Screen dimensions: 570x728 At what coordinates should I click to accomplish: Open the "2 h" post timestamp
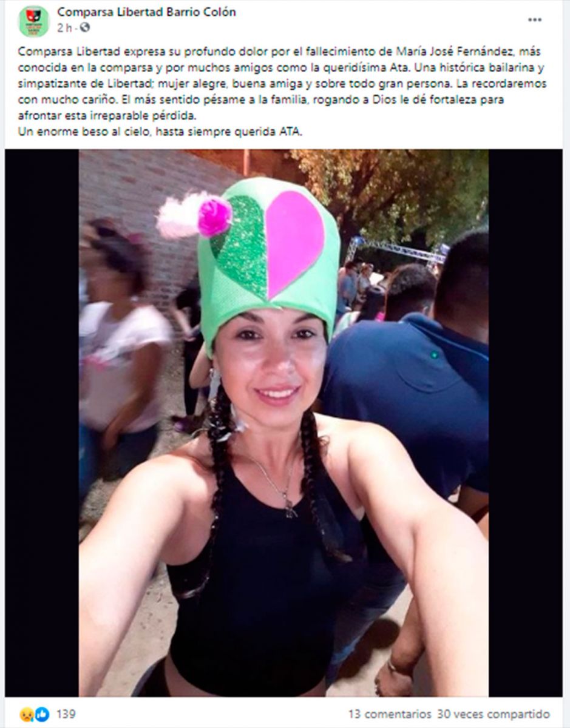(64, 27)
